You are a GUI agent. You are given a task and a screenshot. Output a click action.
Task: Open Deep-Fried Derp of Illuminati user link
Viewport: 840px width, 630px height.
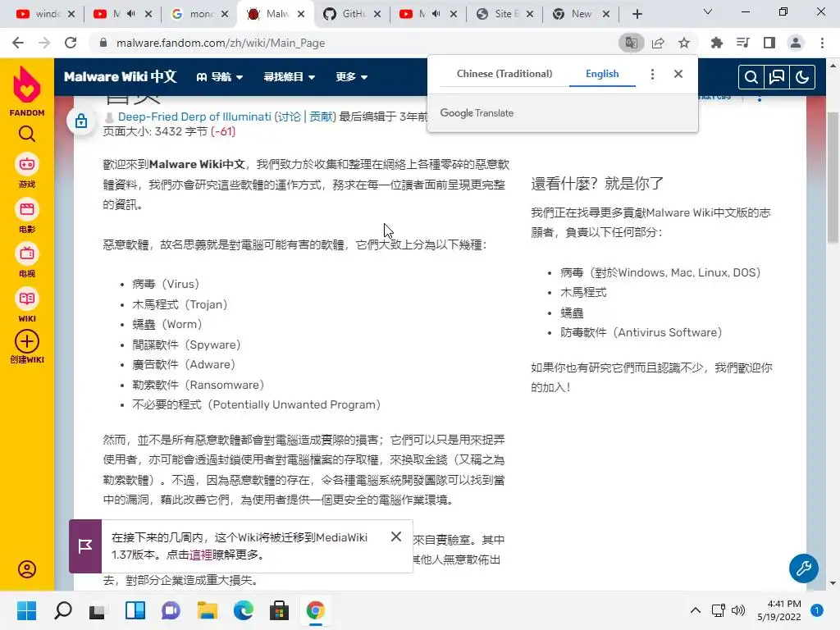click(x=194, y=116)
